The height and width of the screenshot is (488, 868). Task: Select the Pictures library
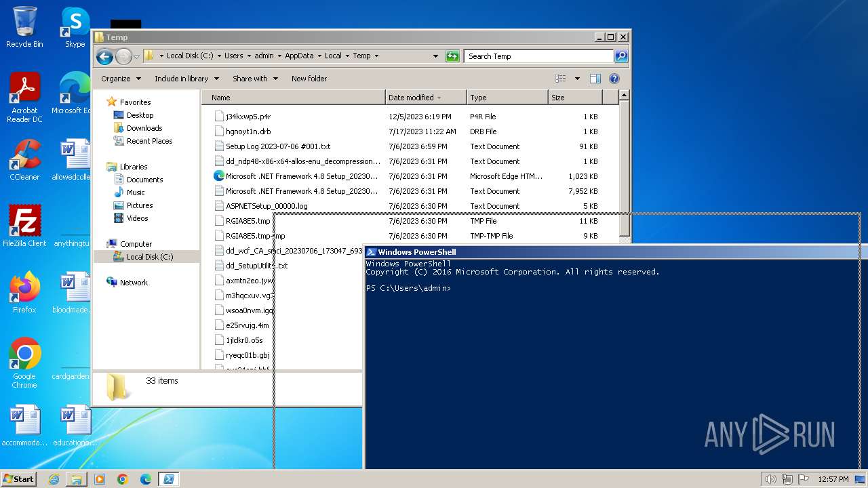[140, 205]
